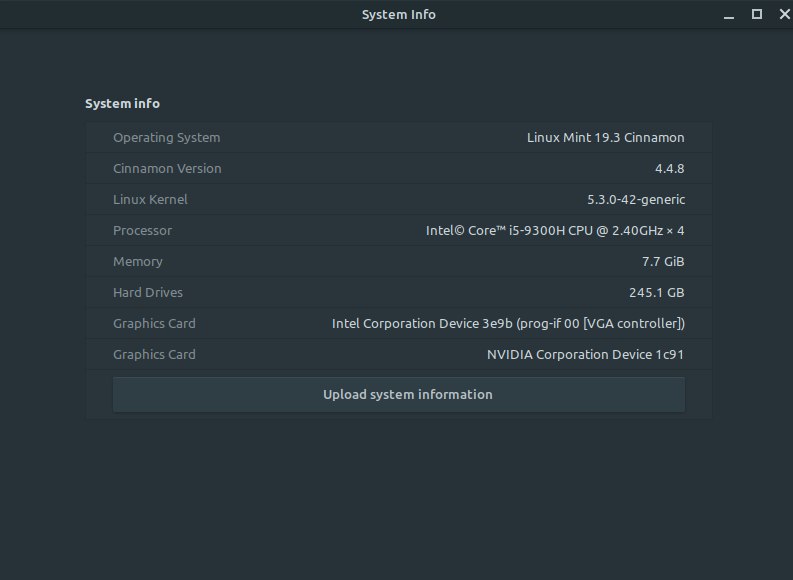This screenshot has height=580, width=793.
Task: Select the Hard Drives label
Action: tap(148, 292)
